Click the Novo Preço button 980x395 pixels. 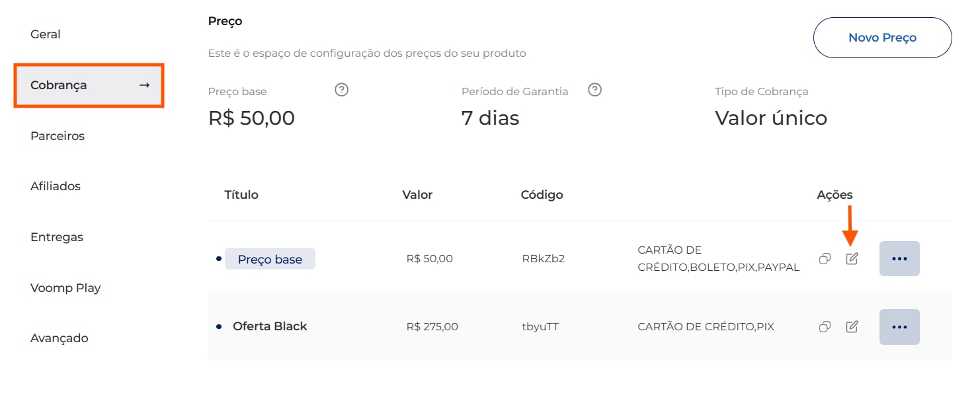[x=882, y=38]
